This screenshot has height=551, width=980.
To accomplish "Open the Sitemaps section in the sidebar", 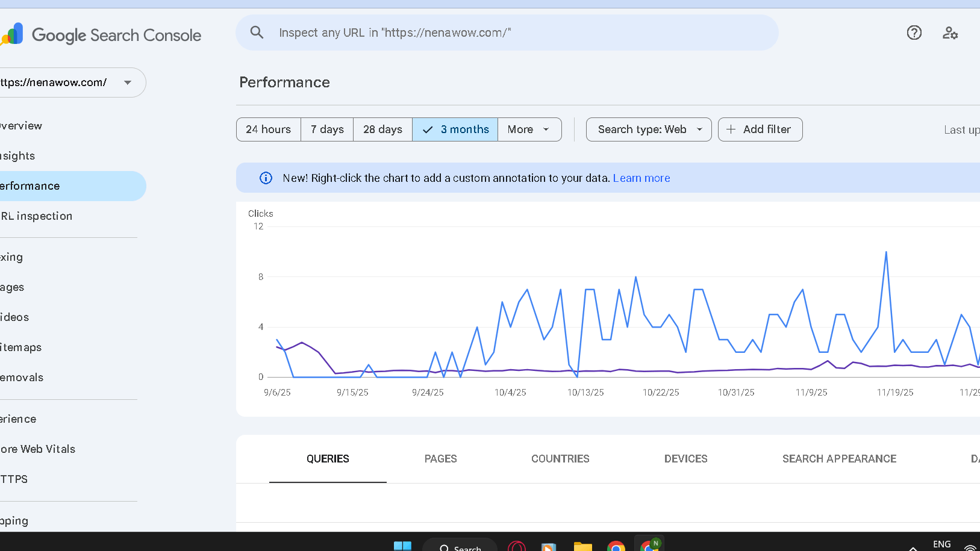I will (20, 347).
